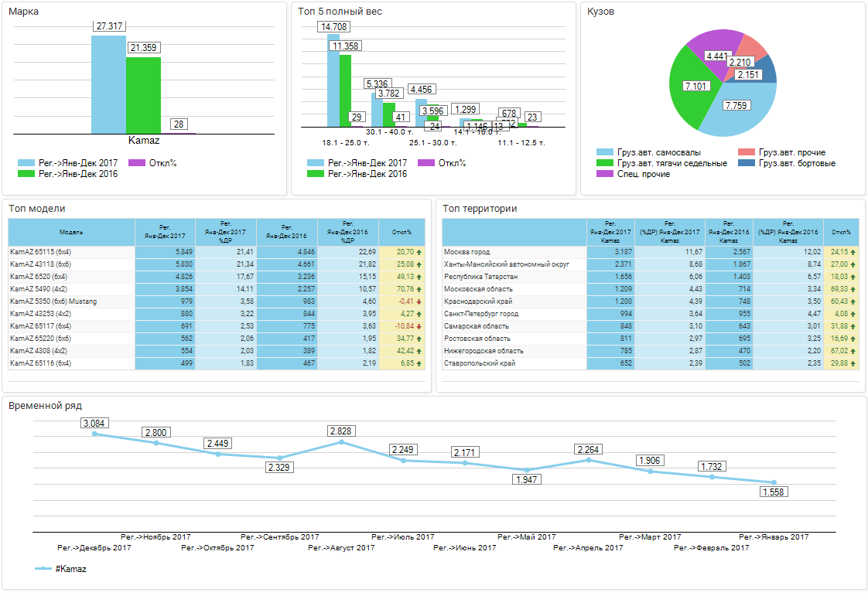868x613 pixels.
Task: Click the Временной ряд panel title
Action: 46,406
